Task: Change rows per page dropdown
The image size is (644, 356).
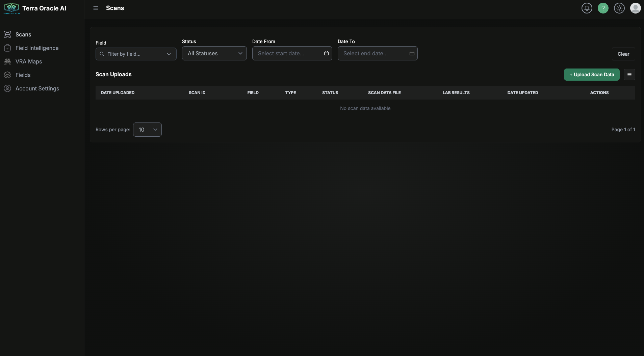Action: coord(147,130)
